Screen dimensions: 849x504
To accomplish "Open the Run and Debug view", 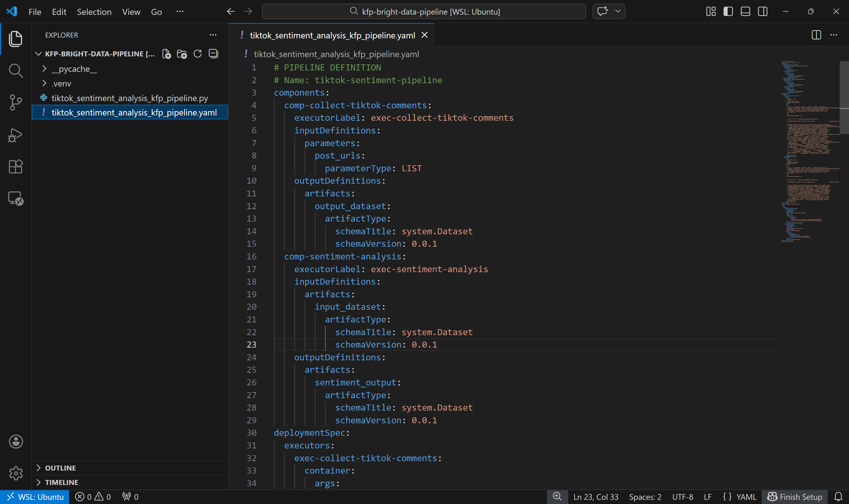I will pyautogui.click(x=15, y=135).
